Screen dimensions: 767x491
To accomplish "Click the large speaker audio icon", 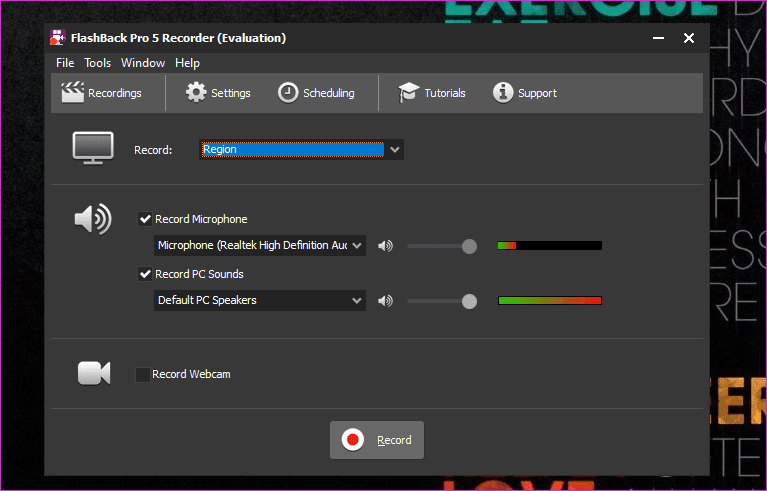I will 93,219.
